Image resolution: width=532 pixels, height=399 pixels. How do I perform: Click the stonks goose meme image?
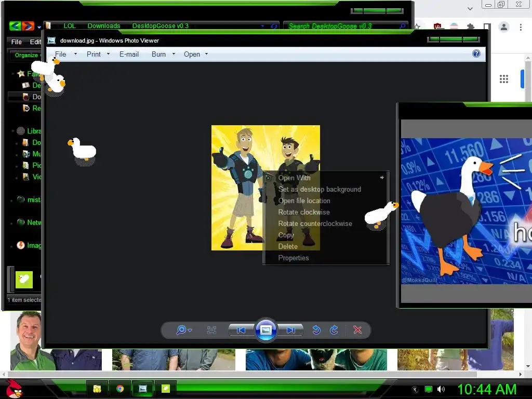(x=466, y=211)
